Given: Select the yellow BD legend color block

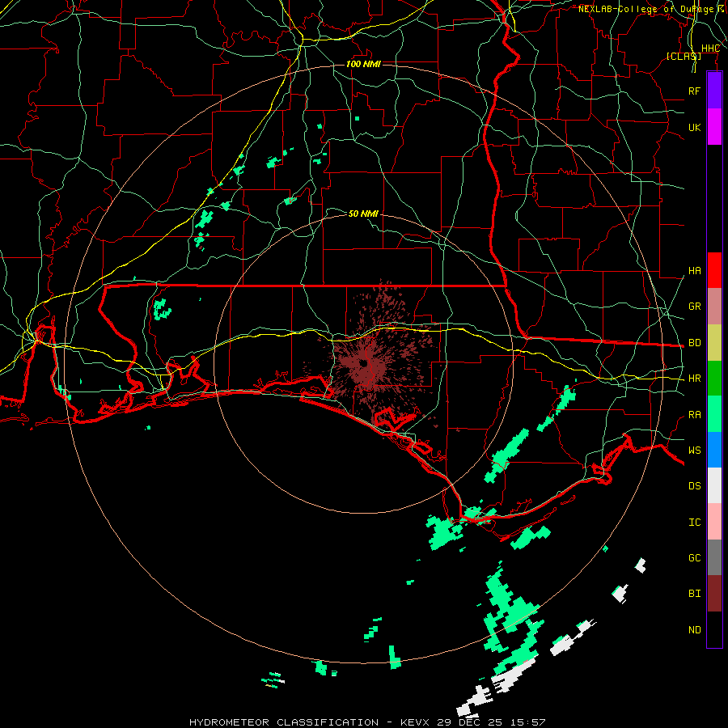Looking at the screenshot, I should click(x=714, y=342).
